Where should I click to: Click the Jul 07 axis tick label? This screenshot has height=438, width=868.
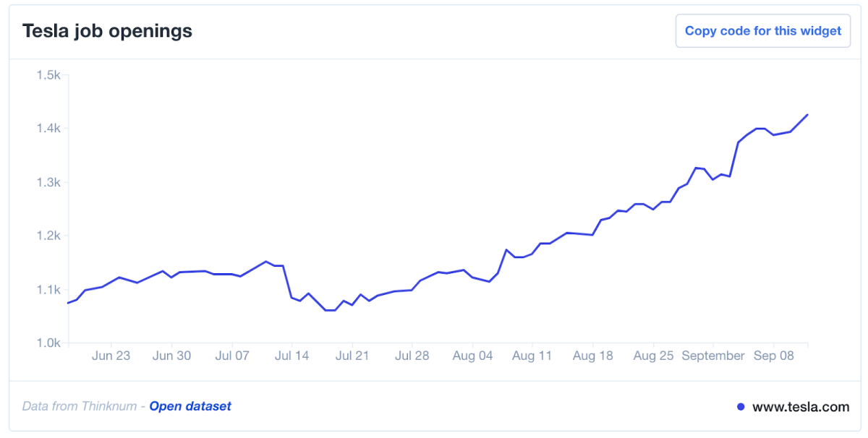coord(232,356)
